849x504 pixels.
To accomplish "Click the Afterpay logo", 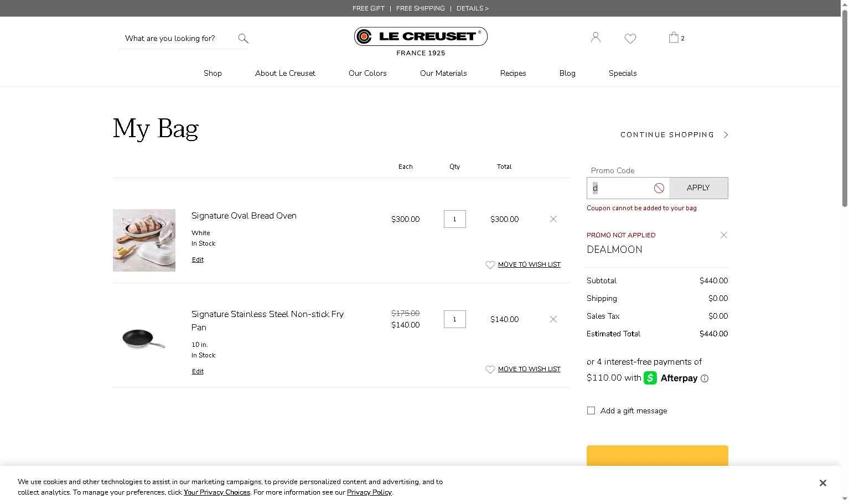I will [x=671, y=378].
